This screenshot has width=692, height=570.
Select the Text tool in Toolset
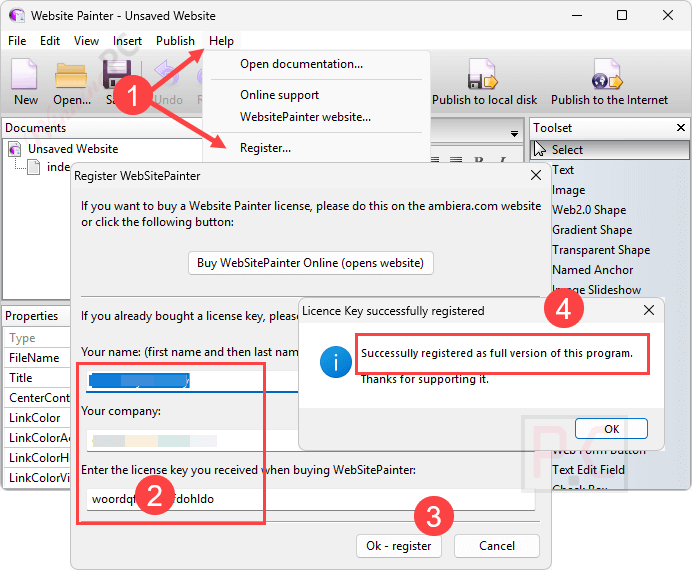tap(563, 170)
